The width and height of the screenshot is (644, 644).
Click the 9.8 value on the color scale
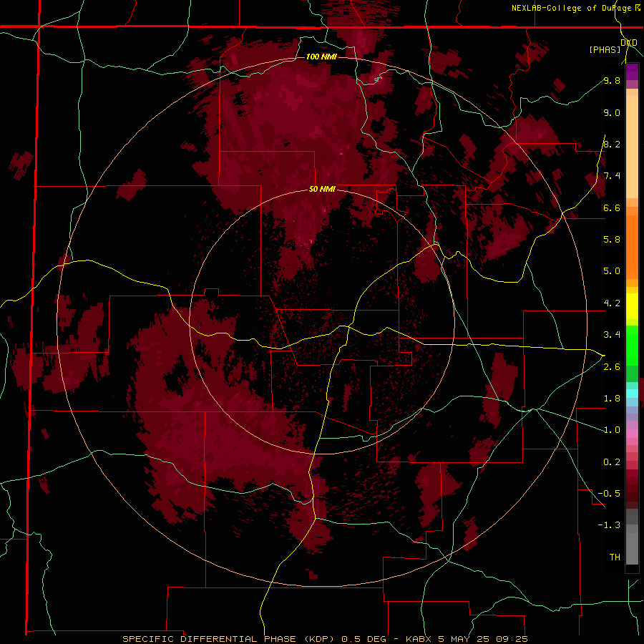pos(612,80)
